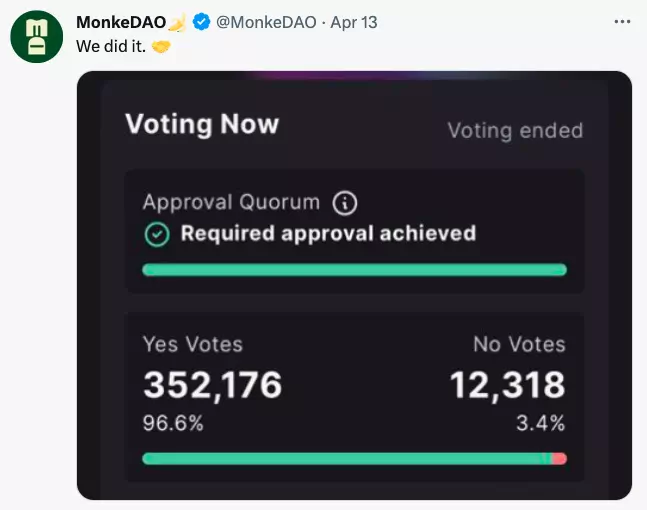Click the handshake emoji in the tweet
The height and width of the screenshot is (510, 647).
point(161,47)
